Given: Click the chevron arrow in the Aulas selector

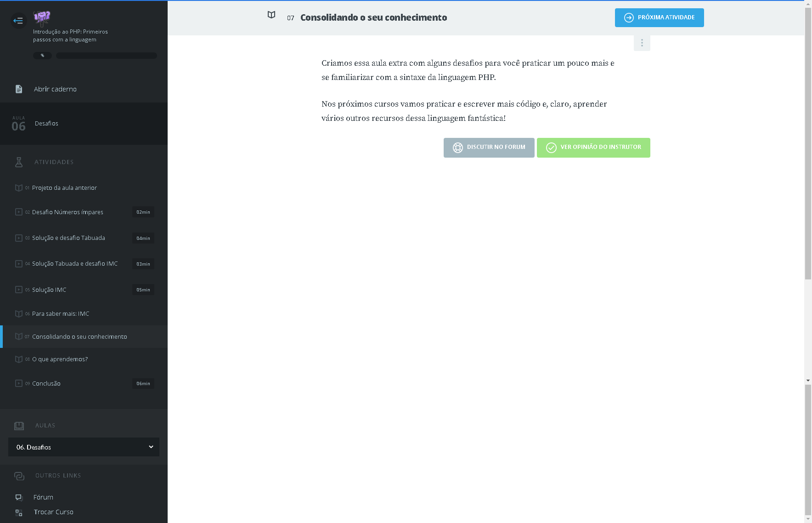Looking at the screenshot, I should point(151,447).
